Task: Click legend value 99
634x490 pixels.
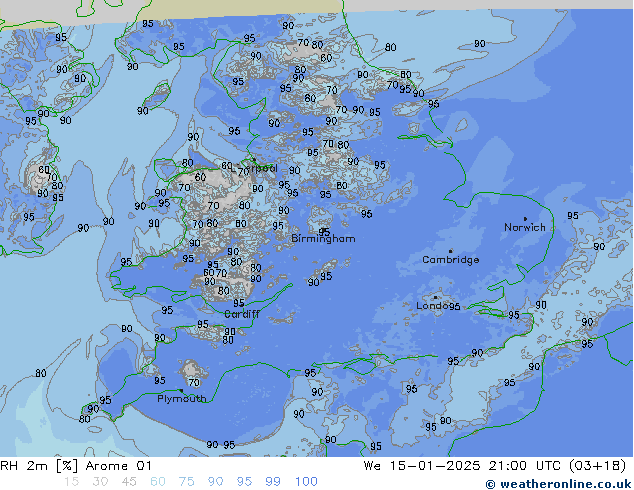Action: click(273, 482)
